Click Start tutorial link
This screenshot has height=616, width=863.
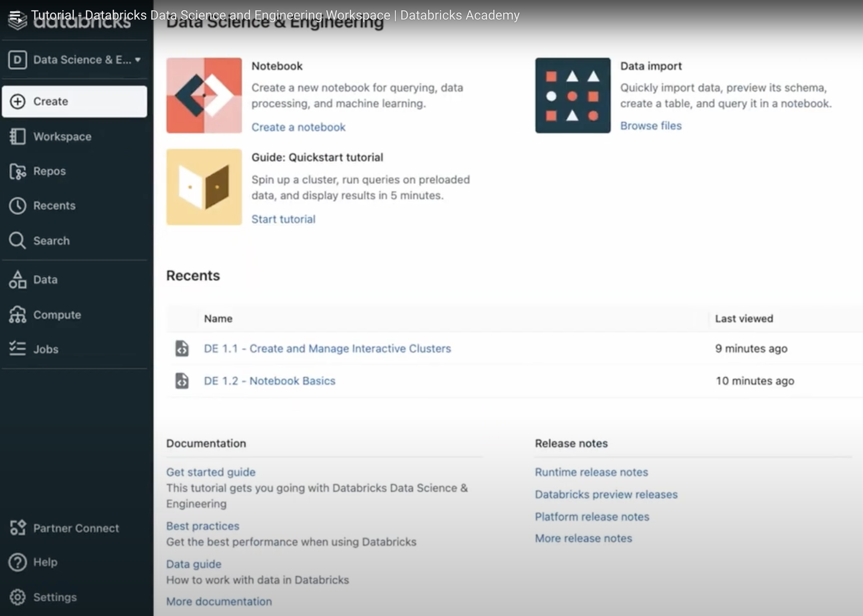point(283,219)
